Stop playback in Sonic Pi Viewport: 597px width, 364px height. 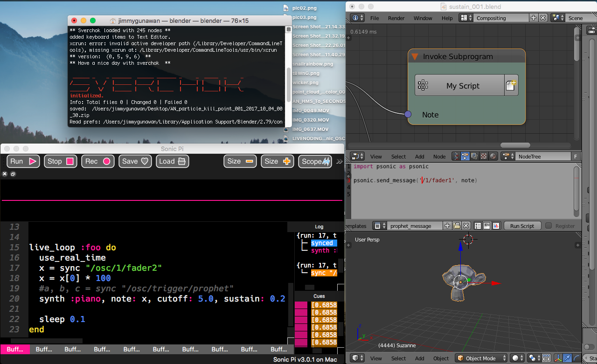pyautogui.click(x=61, y=161)
